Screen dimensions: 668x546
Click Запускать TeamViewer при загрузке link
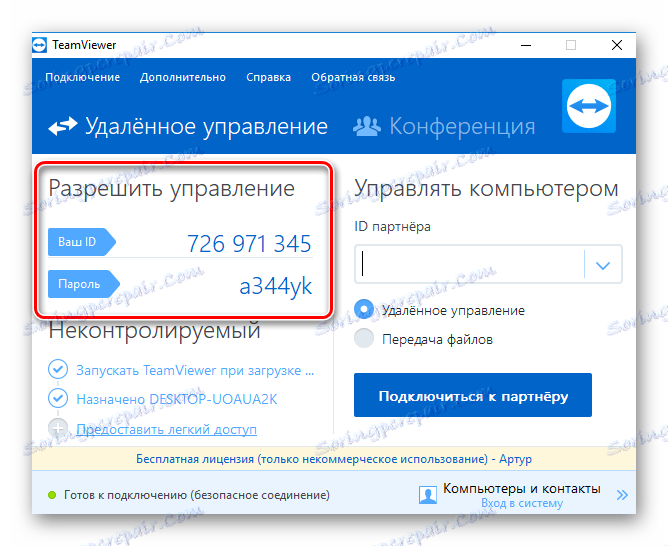pyautogui.click(x=195, y=370)
